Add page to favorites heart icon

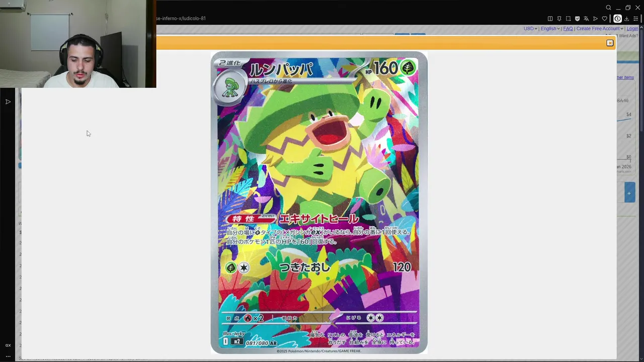coord(604,19)
